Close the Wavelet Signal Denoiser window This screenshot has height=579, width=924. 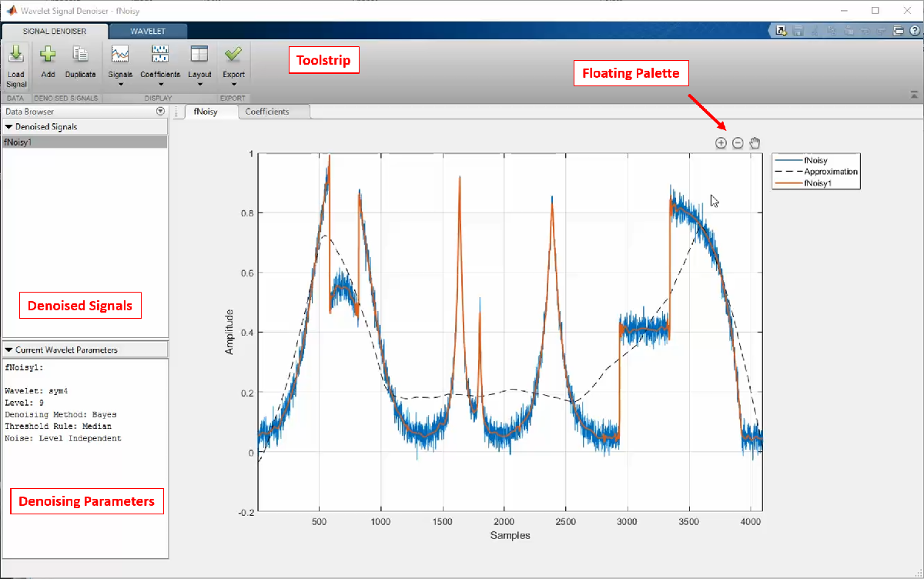pyautogui.click(x=908, y=11)
